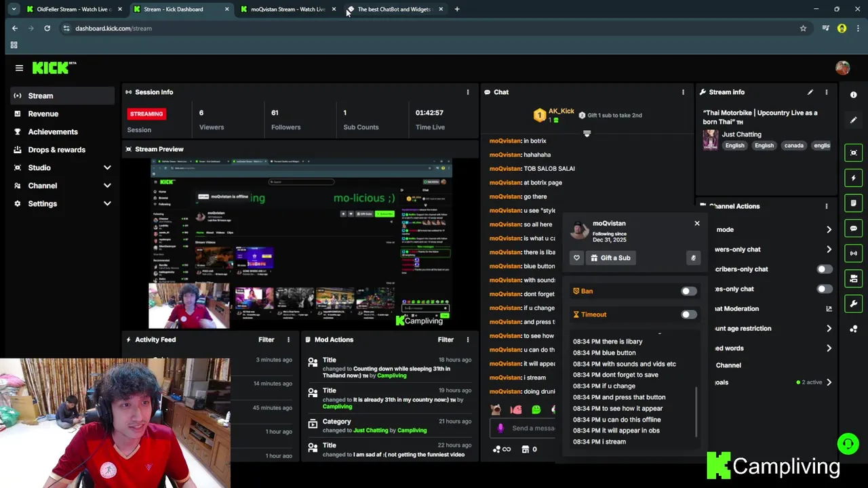868x488 pixels.
Task: Click the lightning bolt widget icon in sidebar
Action: (854, 178)
